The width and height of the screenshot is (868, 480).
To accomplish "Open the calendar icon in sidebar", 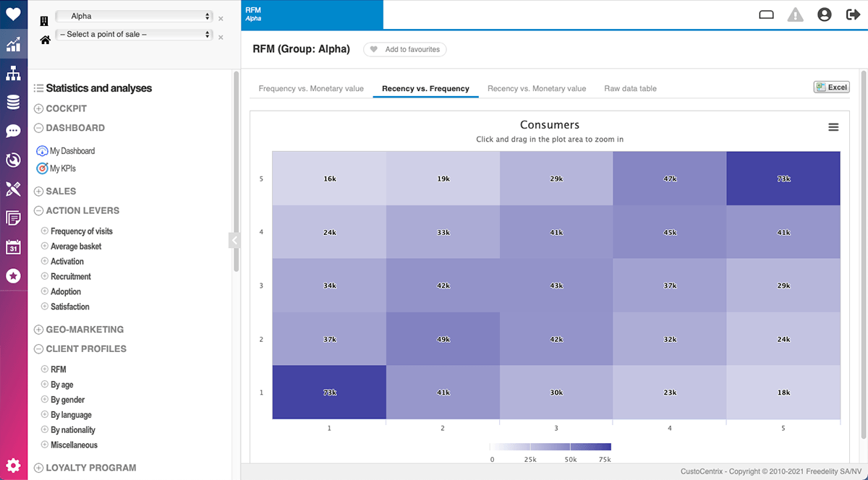I will tap(13, 247).
